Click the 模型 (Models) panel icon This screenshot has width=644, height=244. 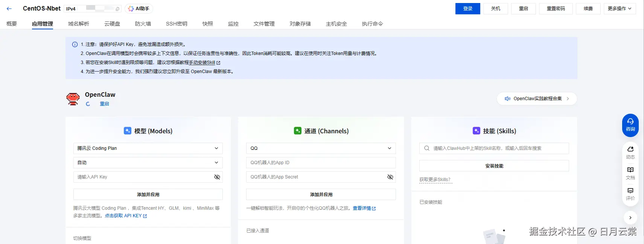[x=128, y=131]
